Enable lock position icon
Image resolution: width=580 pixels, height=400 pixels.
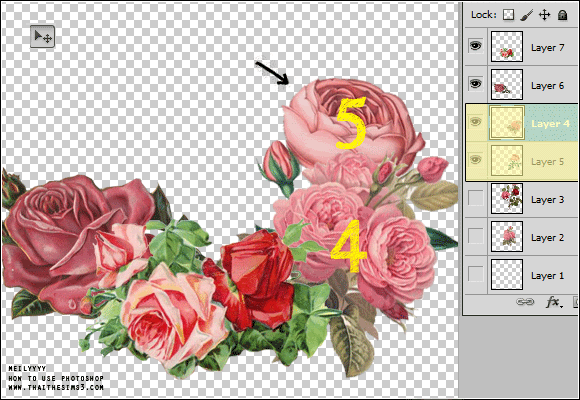point(544,15)
